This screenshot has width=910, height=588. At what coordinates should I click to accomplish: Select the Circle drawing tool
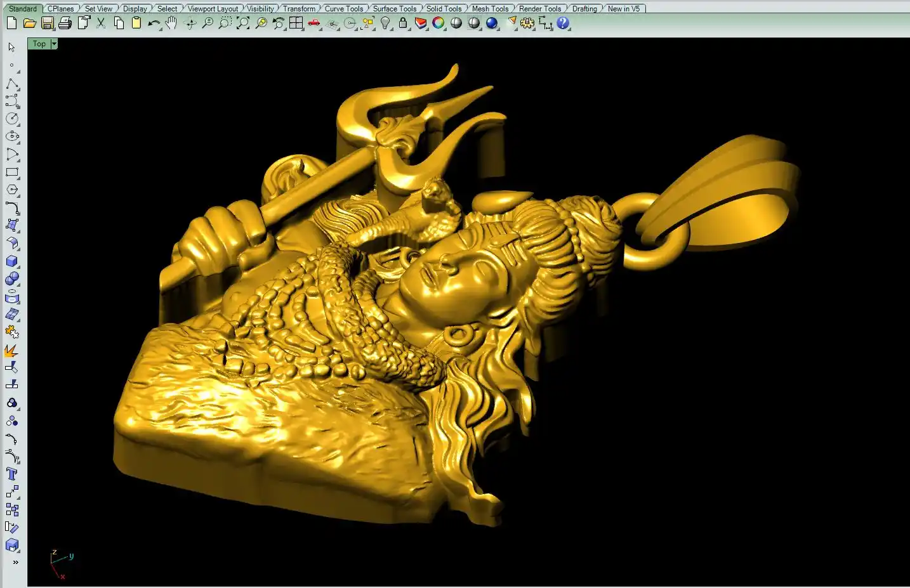click(x=11, y=119)
